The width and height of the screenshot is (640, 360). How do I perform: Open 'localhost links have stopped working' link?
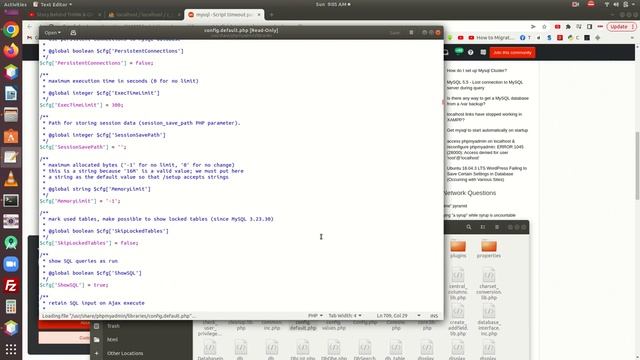[484, 117]
